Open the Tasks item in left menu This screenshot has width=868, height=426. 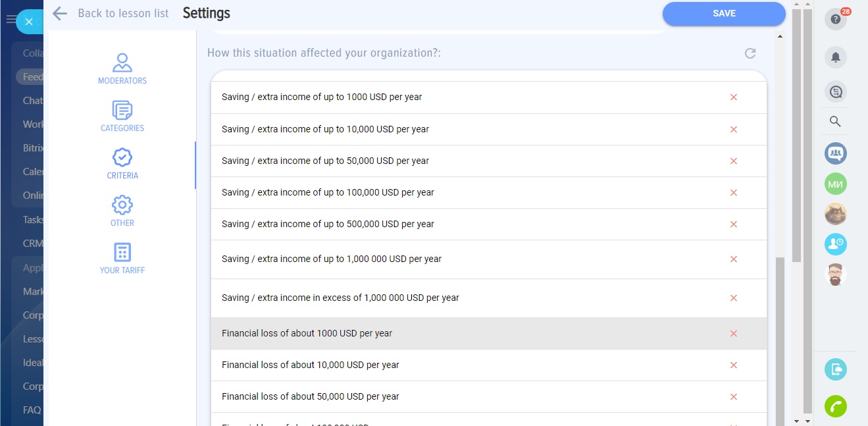pos(33,220)
